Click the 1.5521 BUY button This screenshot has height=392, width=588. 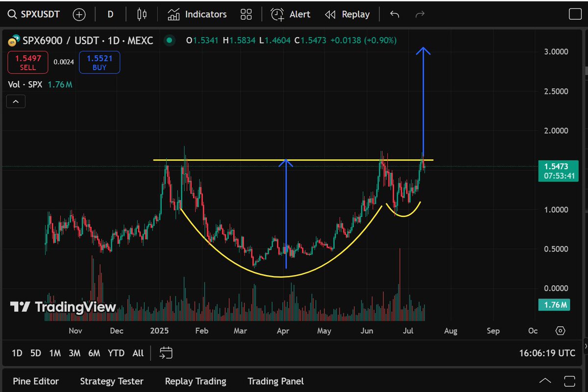99,62
